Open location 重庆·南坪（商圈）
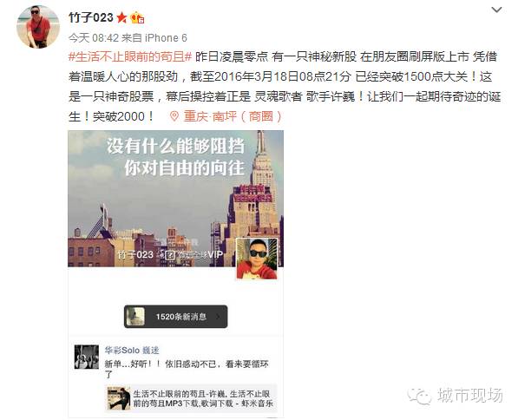 [x=233, y=116]
